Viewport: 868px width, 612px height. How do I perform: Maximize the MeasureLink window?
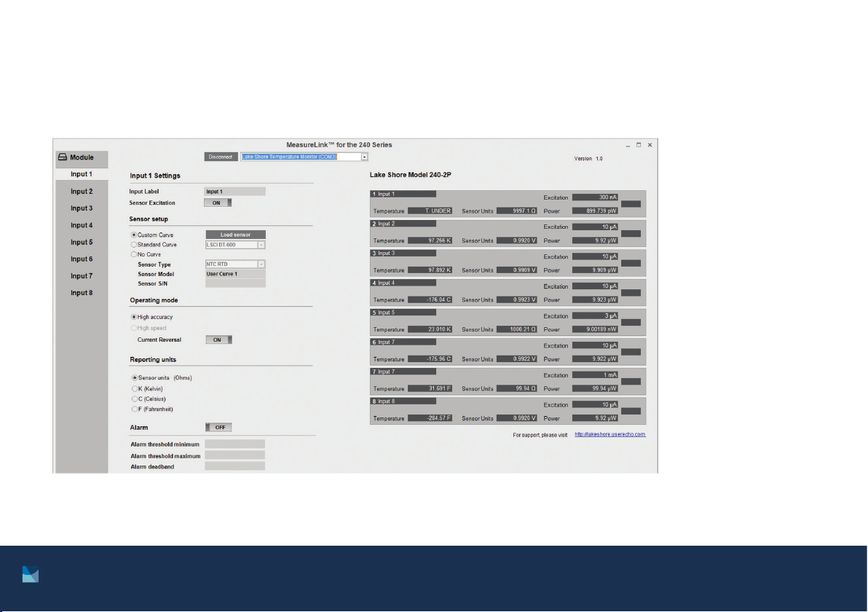coord(639,145)
